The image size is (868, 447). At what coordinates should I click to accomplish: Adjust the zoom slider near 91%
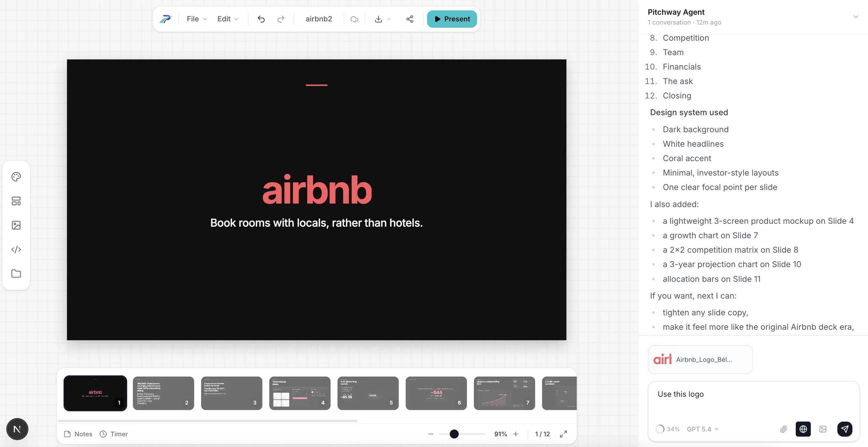click(x=454, y=434)
